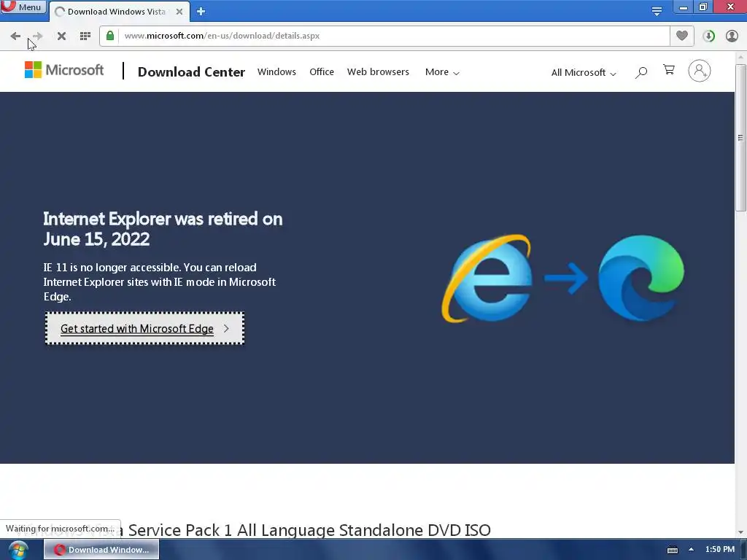Click the 1:50 PM clock

[x=719, y=549]
